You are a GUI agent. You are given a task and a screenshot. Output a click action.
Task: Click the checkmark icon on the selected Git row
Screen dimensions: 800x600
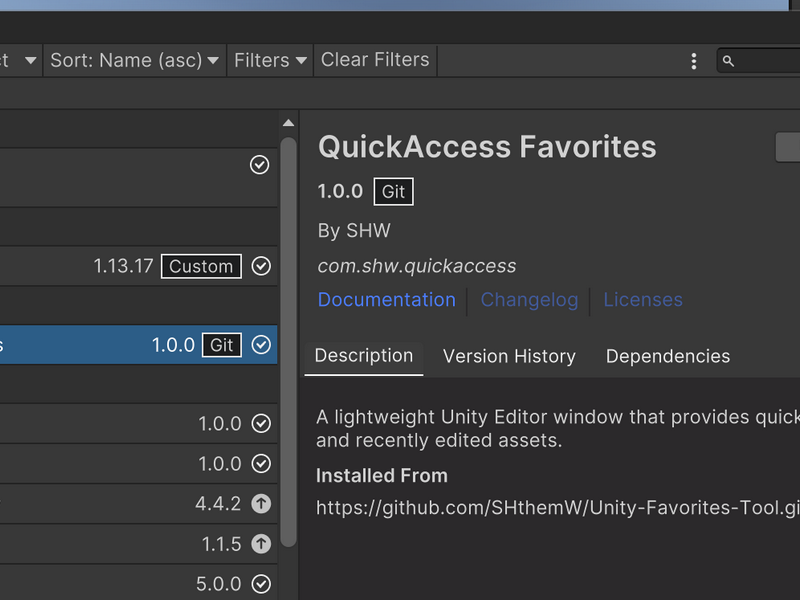[x=261, y=345]
